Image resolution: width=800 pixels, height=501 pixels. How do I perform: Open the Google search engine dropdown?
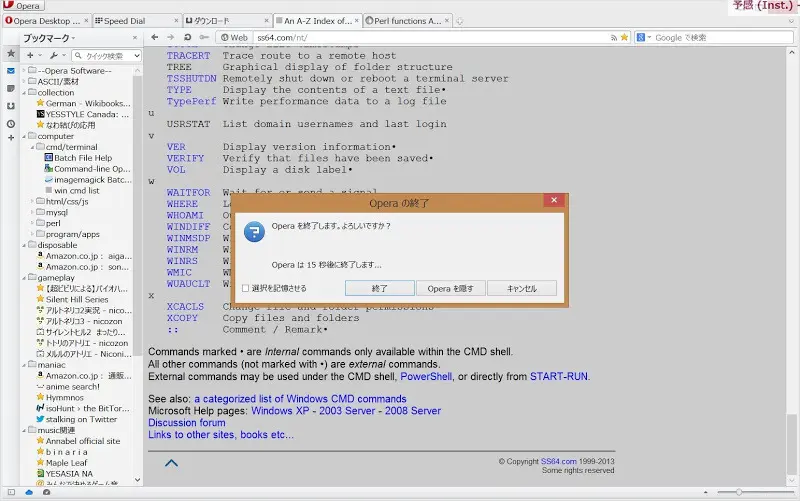coord(643,37)
